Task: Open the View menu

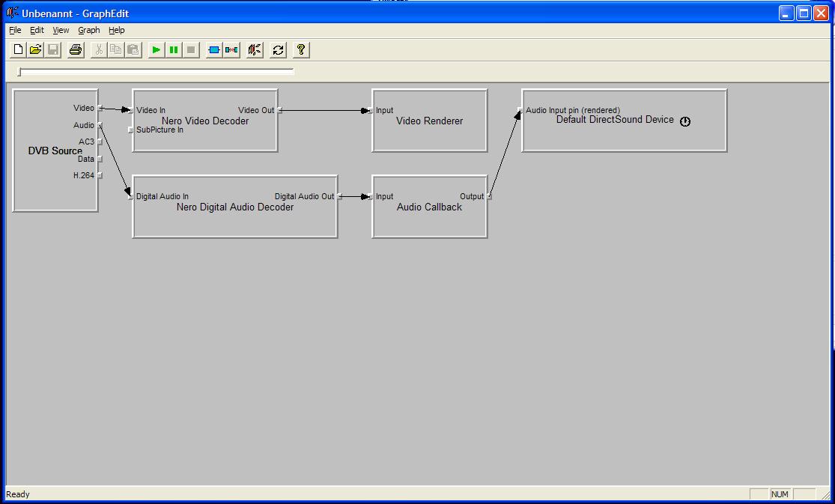Action: [61, 31]
